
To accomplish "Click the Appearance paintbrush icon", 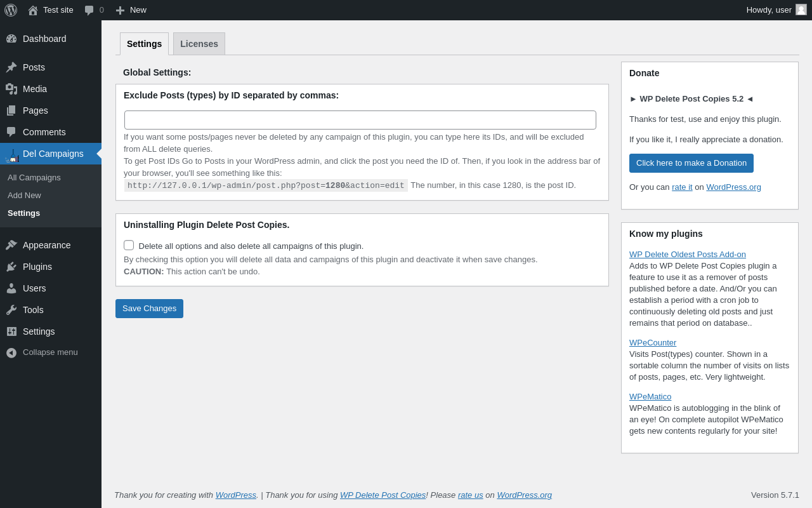I will click(11, 245).
